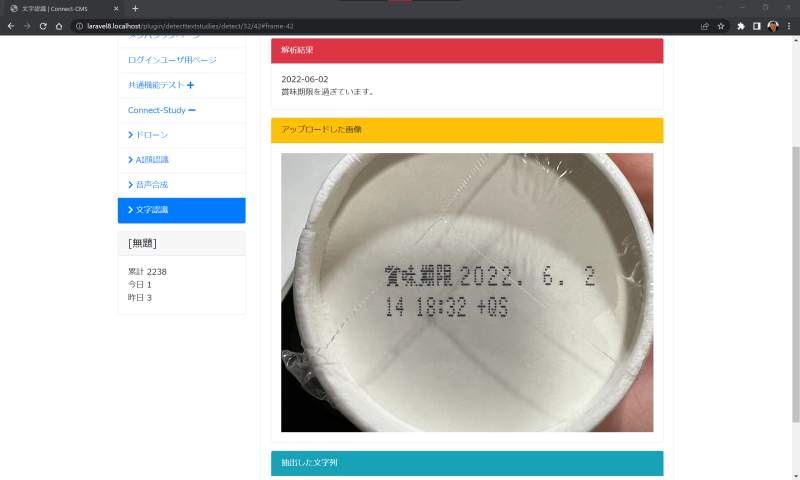Image resolution: width=800 pixels, height=480 pixels.
Task: Click the 解析結果 red panel header
Action: pyautogui.click(x=467, y=50)
